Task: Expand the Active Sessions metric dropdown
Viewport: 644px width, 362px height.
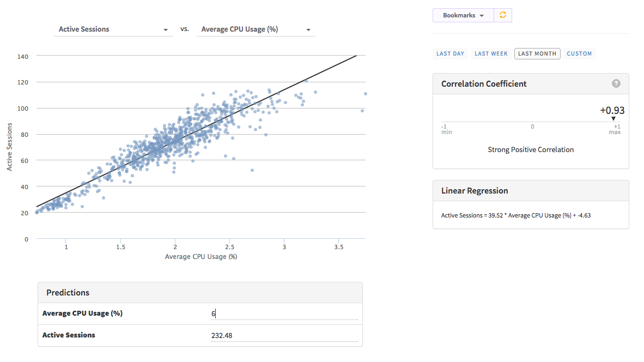Action: tap(113, 29)
